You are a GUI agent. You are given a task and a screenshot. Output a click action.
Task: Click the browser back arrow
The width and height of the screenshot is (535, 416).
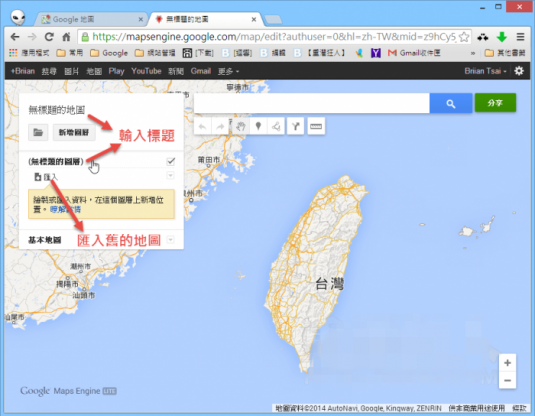coord(15,37)
